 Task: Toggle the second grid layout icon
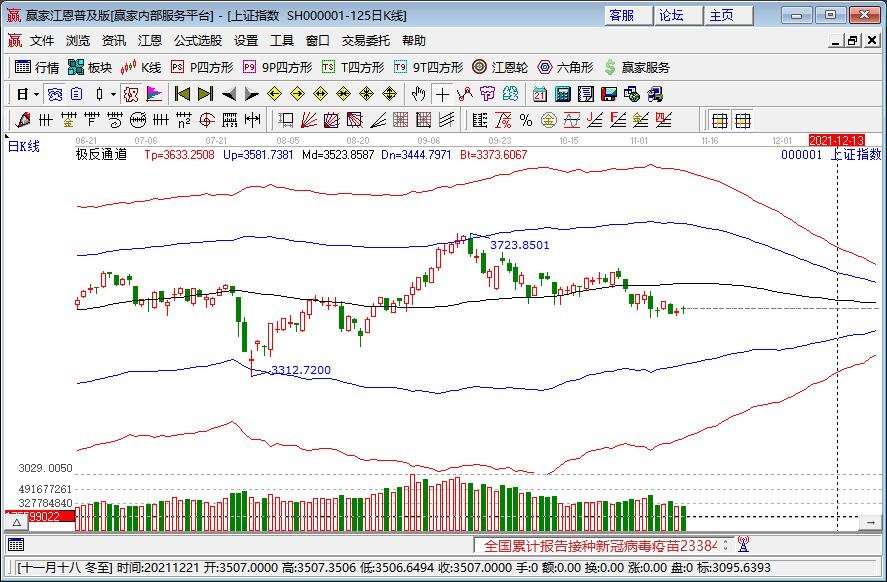tap(742, 120)
